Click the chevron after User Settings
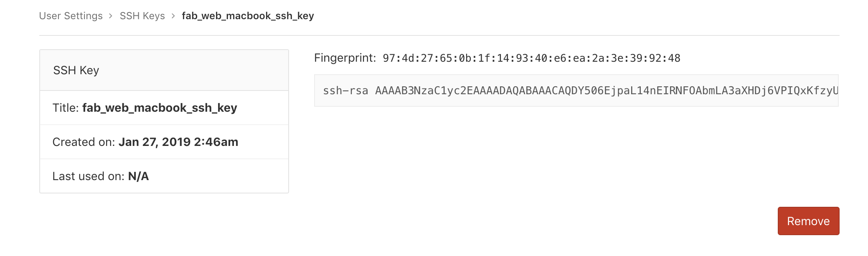868x256 pixels. [111, 16]
